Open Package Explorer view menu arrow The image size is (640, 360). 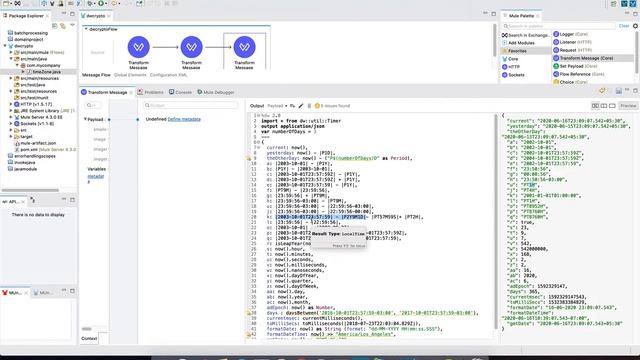pos(72,25)
